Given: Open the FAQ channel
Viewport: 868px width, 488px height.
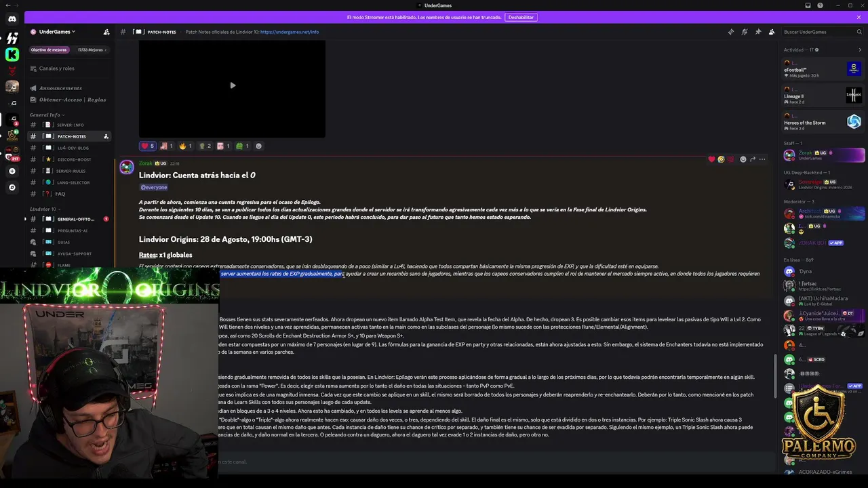Looking at the screenshot, I should pos(70,194).
